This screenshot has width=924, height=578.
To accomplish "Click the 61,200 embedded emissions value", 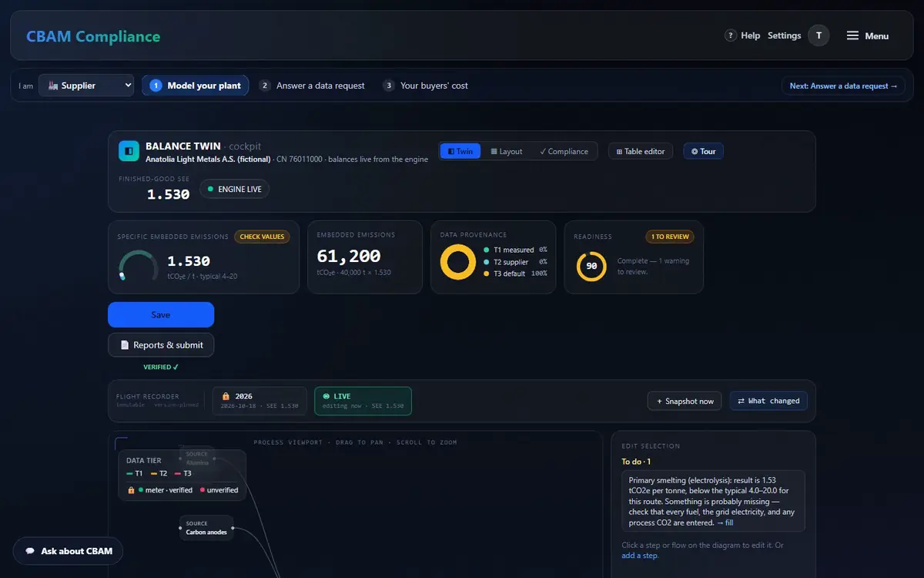I will pos(349,257).
